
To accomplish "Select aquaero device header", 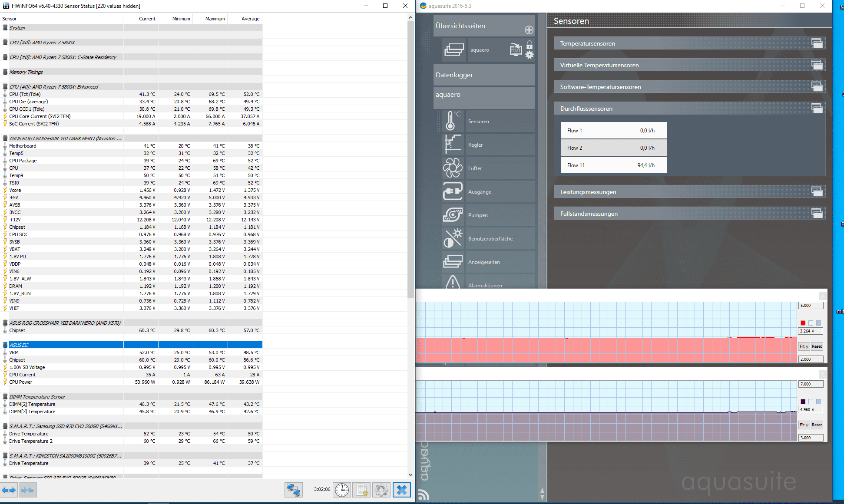I will click(484, 98).
